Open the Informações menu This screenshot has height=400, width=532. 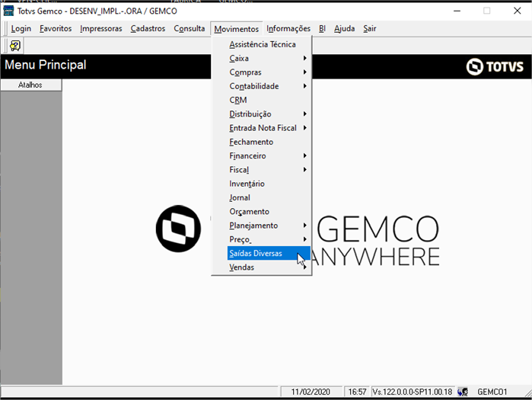[x=288, y=28]
